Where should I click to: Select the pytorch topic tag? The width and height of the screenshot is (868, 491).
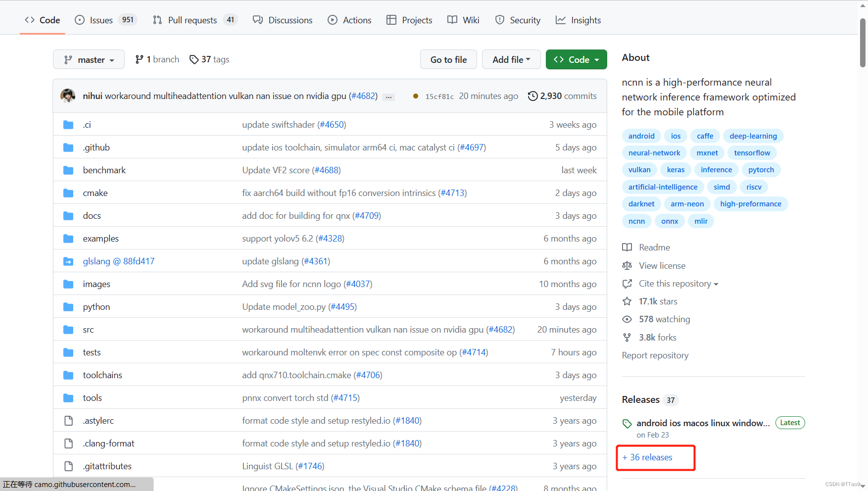click(x=761, y=170)
